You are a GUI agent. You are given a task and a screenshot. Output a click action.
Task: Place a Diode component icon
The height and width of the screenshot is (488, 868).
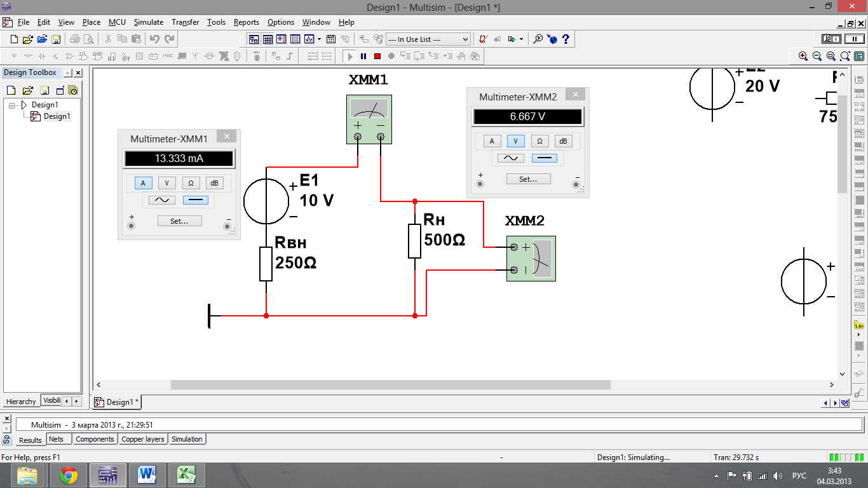41,56
